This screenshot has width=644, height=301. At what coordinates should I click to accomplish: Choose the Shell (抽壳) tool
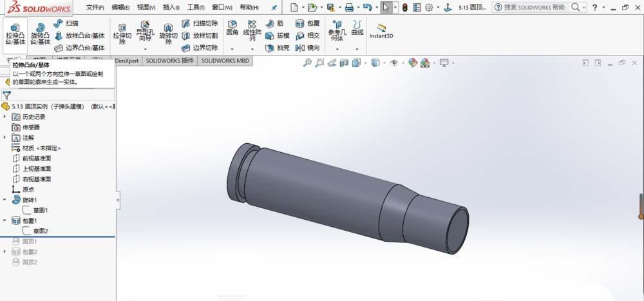(278, 48)
